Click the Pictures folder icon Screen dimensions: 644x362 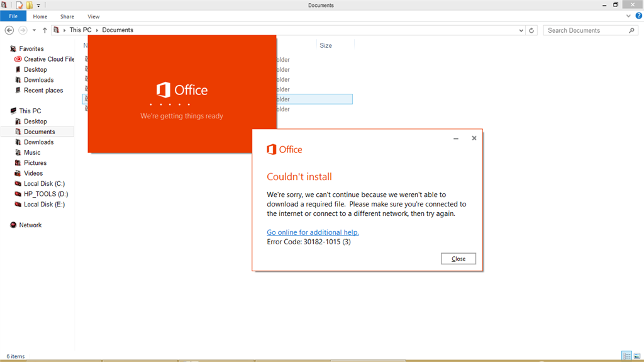point(18,163)
